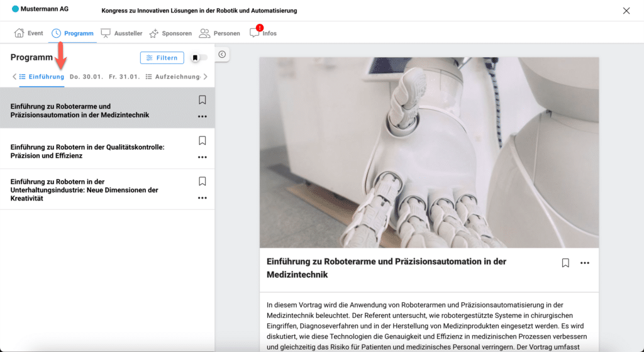
Task: Open more options for the Medizintechnik list item
Action: pyautogui.click(x=202, y=116)
